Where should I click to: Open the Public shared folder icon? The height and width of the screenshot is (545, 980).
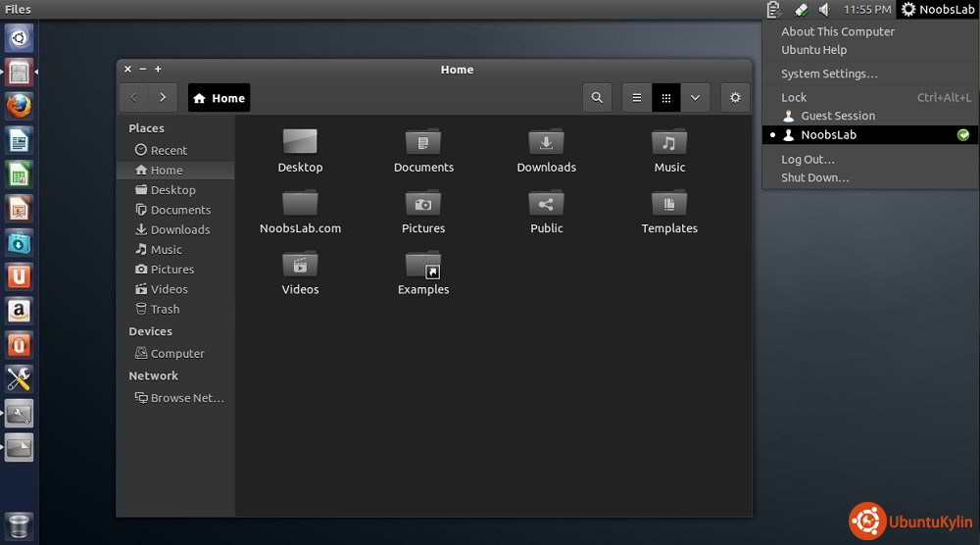(546, 204)
